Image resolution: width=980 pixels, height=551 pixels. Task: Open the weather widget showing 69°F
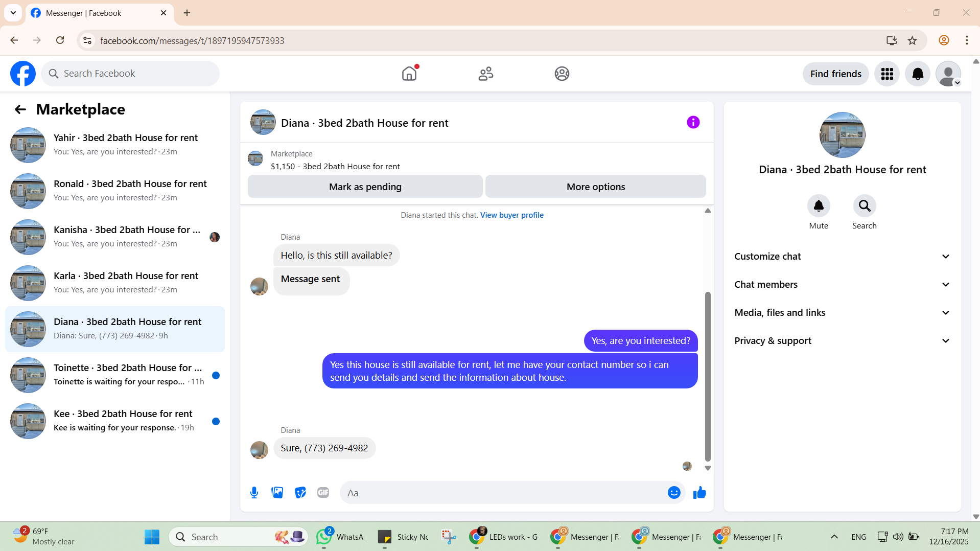pyautogui.click(x=44, y=537)
